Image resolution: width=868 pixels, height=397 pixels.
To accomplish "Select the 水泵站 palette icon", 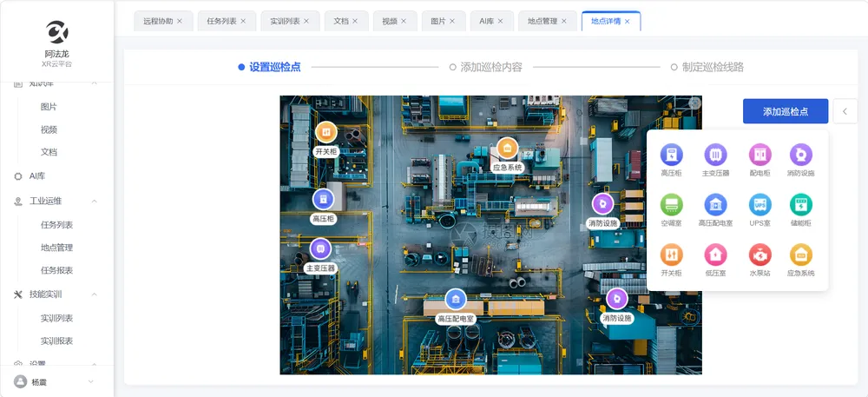I will [759, 255].
